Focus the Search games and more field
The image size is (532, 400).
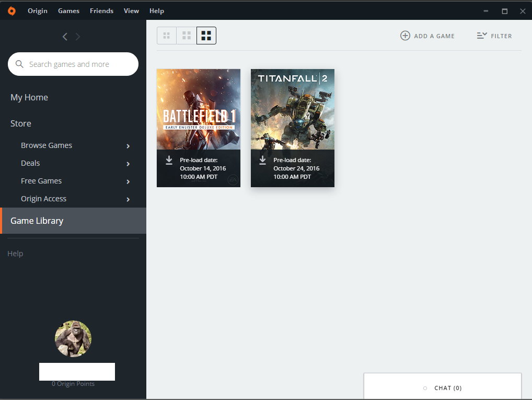[x=73, y=64]
